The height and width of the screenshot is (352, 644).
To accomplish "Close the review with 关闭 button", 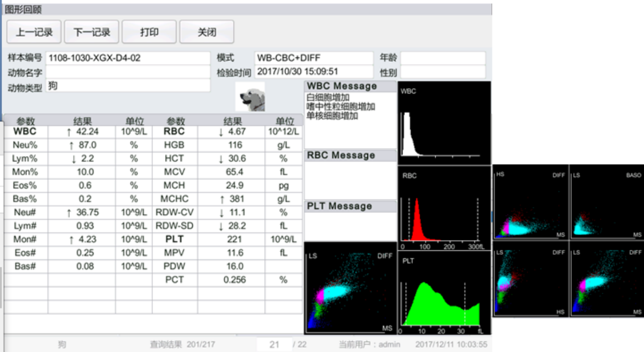I will click(x=206, y=32).
